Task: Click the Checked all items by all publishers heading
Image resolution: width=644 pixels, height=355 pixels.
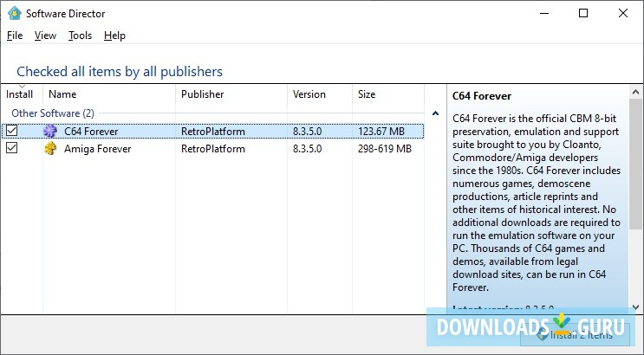Action: [120, 71]
